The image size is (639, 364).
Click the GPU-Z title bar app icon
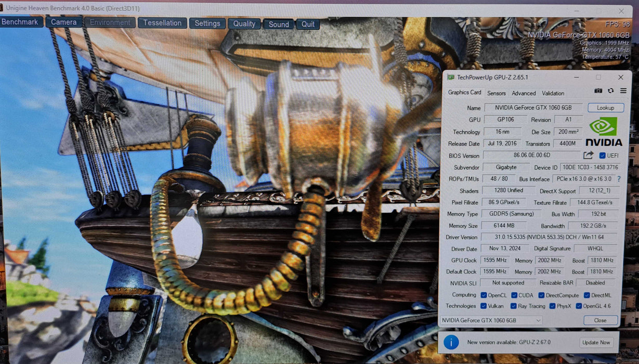(451, 77)
